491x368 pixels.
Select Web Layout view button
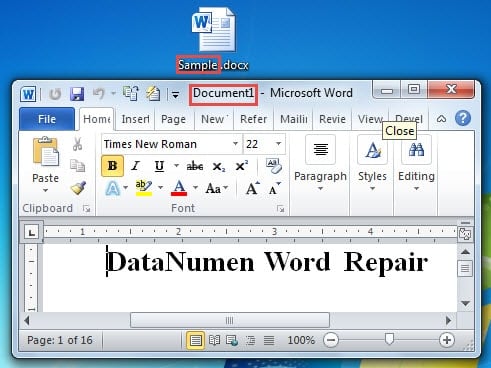point(232,340)
